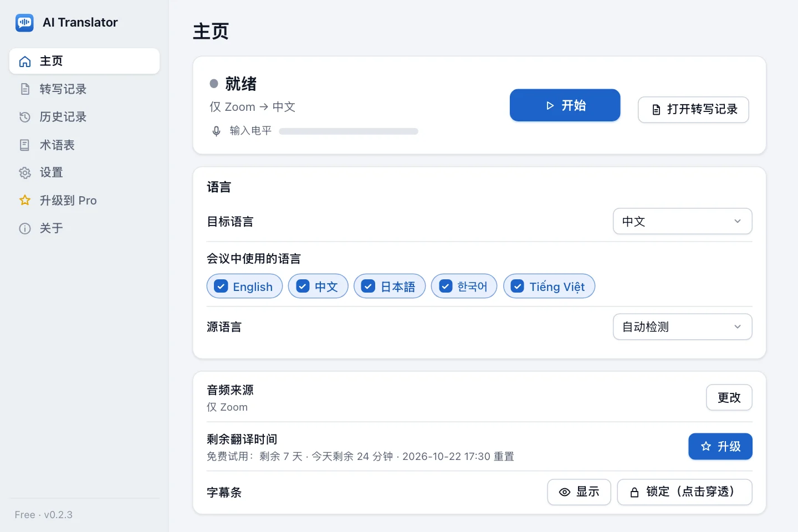Image resolution: width=798 pixels, height=532 pixels.
Task: Uncheck the 中文 meeting language checkbox
Action: click(303, 286)
